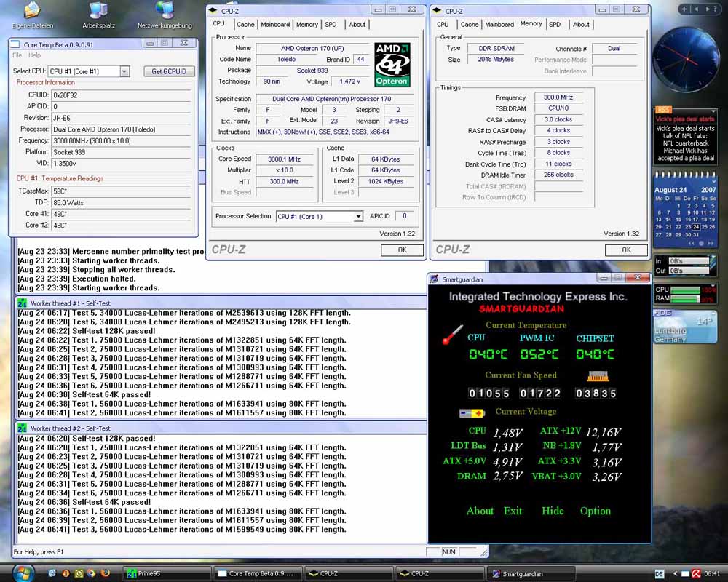Click the NUM indicator in the Prime95 status bar
The image size is (728, 582).
pos(448,552)
